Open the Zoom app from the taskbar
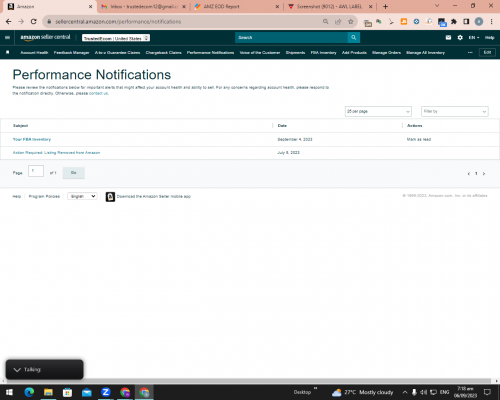 [x=106, y=392]
